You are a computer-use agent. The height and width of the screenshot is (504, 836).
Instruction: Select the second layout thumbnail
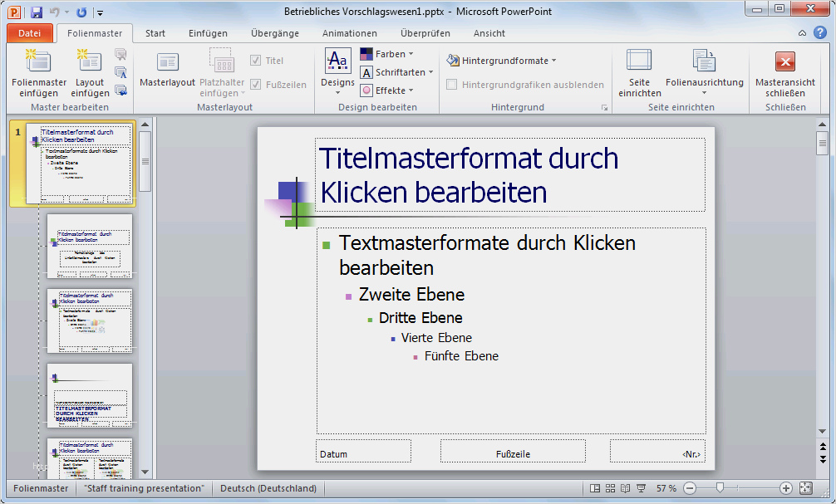[89, 245]
